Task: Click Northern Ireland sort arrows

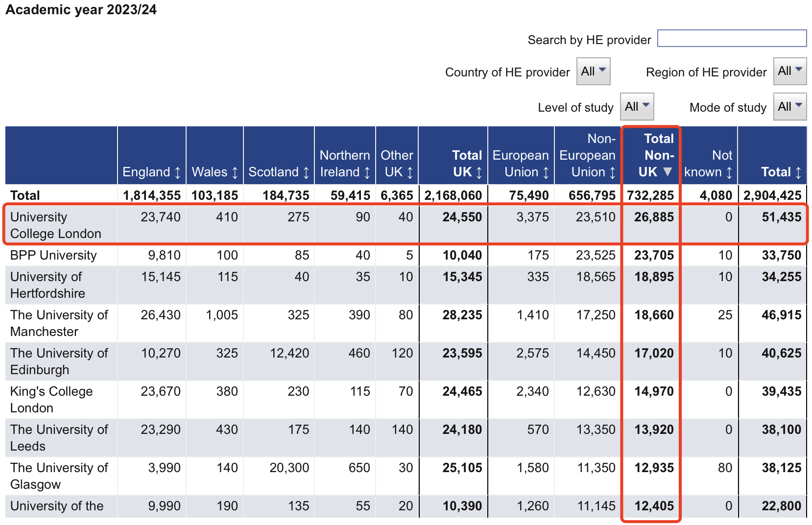Action: coord(367,173)
